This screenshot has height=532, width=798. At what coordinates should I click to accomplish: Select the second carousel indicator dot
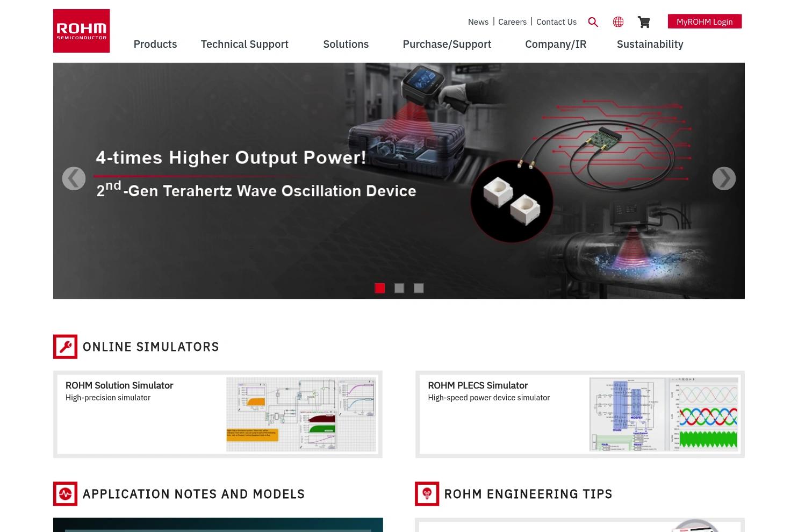[399, 288]
